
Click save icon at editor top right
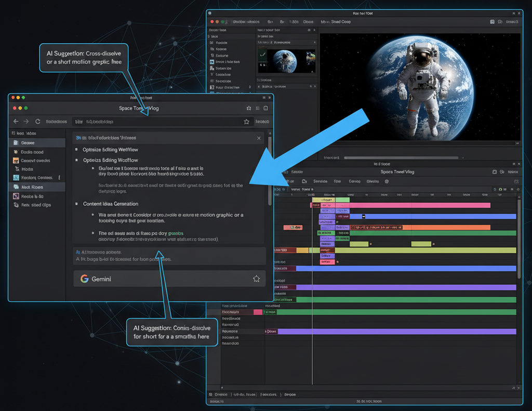pyautogui.click(x=493, y=22)
